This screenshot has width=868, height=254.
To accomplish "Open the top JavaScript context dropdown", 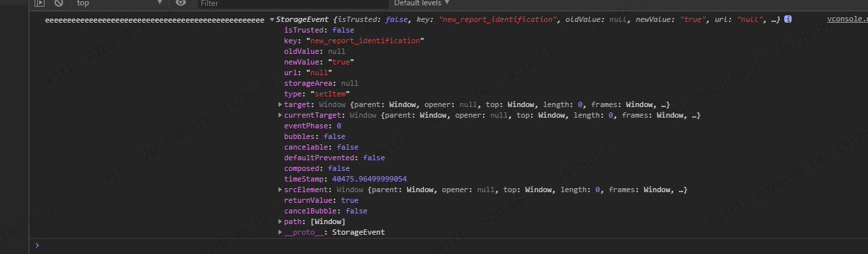I will 119,3.
